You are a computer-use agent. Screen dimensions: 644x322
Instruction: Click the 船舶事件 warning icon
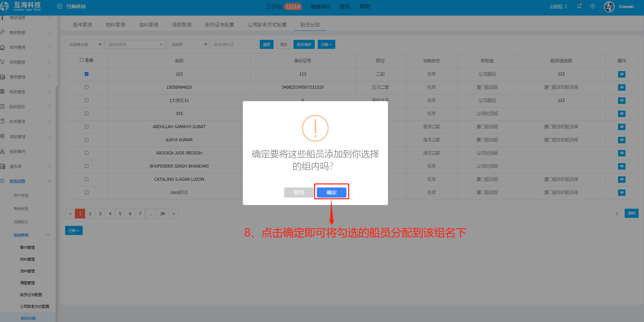coord(2,151)
